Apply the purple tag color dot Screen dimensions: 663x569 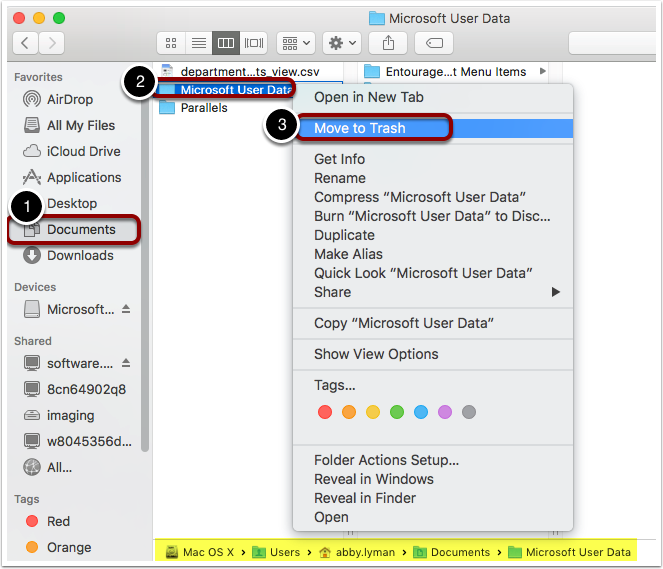[x=445, y=412]
